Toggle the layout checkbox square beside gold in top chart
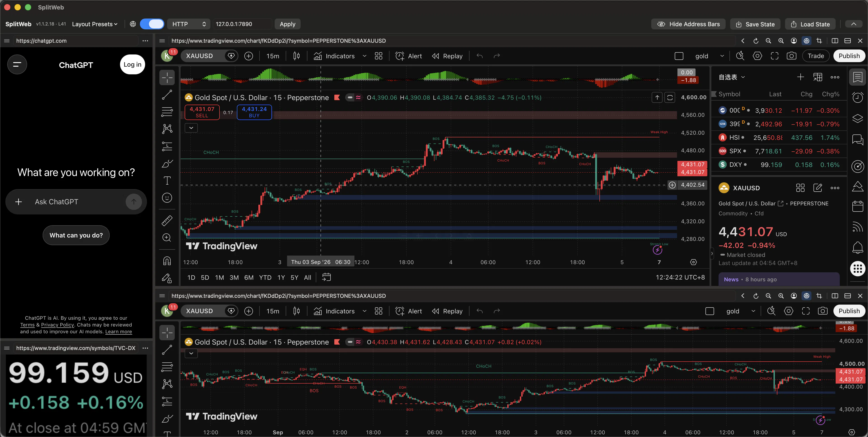This screenshot has height=437, width=868. (x=679, y=56)
